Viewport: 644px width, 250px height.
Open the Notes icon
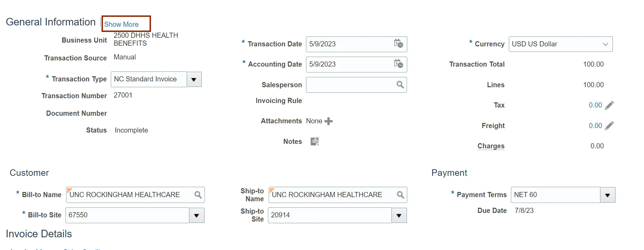315,141
